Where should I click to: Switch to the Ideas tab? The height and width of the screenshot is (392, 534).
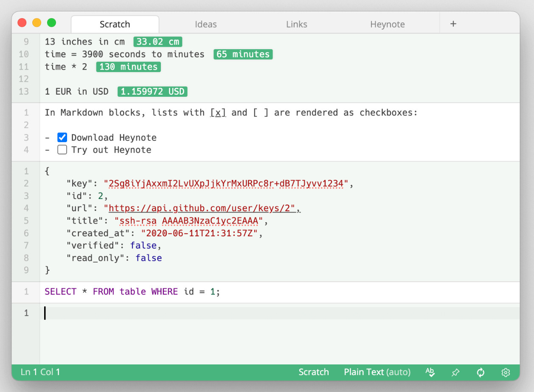[x=205, y=24]
